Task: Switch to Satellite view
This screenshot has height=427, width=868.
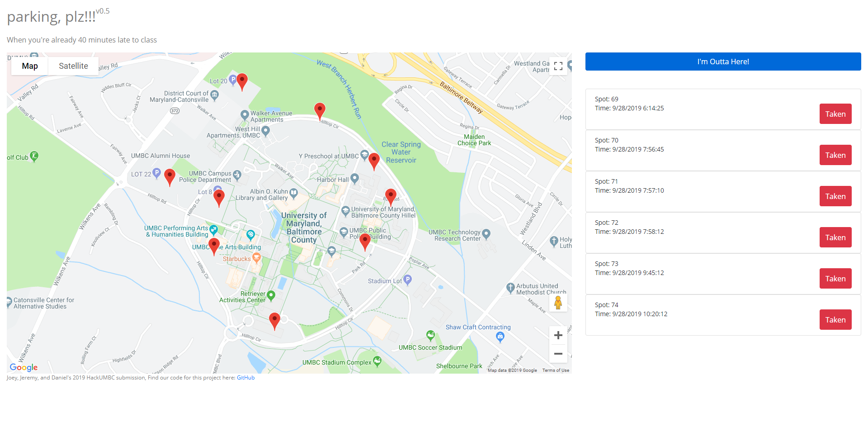Action: [73, 66]
